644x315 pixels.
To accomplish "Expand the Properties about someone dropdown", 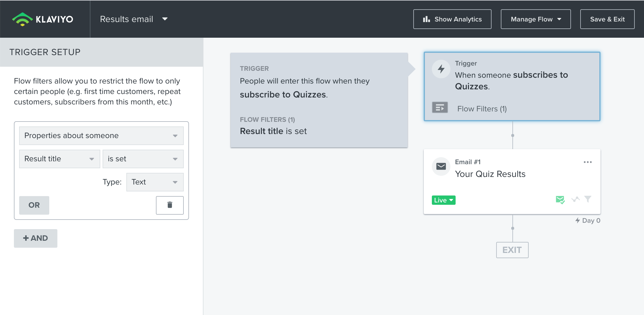I will click(101, 136).
